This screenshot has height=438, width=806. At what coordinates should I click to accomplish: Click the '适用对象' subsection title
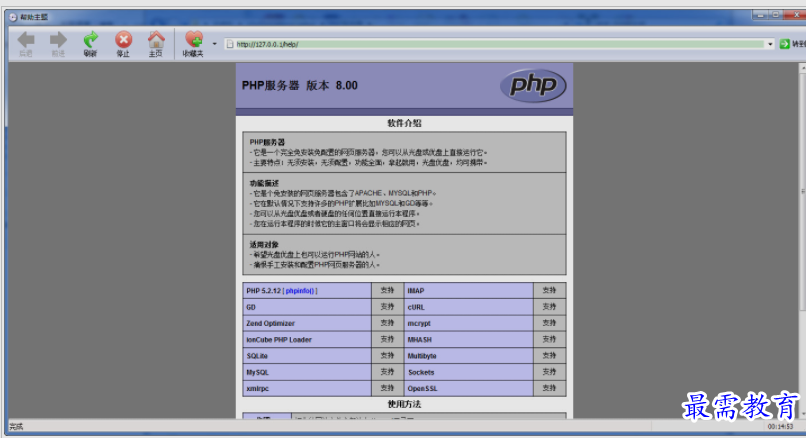coord(264,245)
